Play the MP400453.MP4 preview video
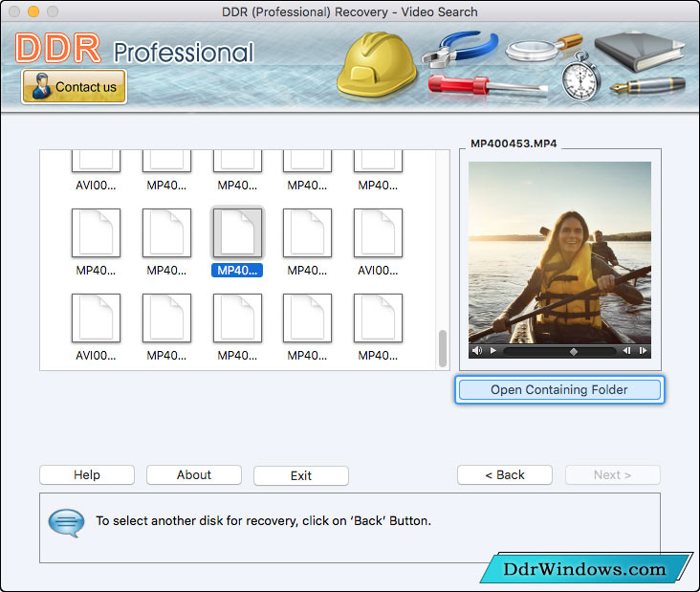This screenshot has width=700, height=592. (492, 350)
